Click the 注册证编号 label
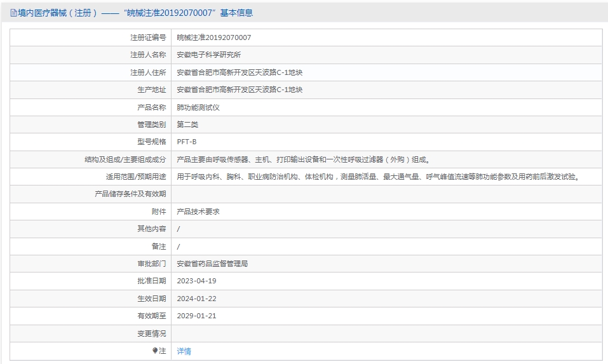Viewport: 608px width, 364px height. [148, 37]
